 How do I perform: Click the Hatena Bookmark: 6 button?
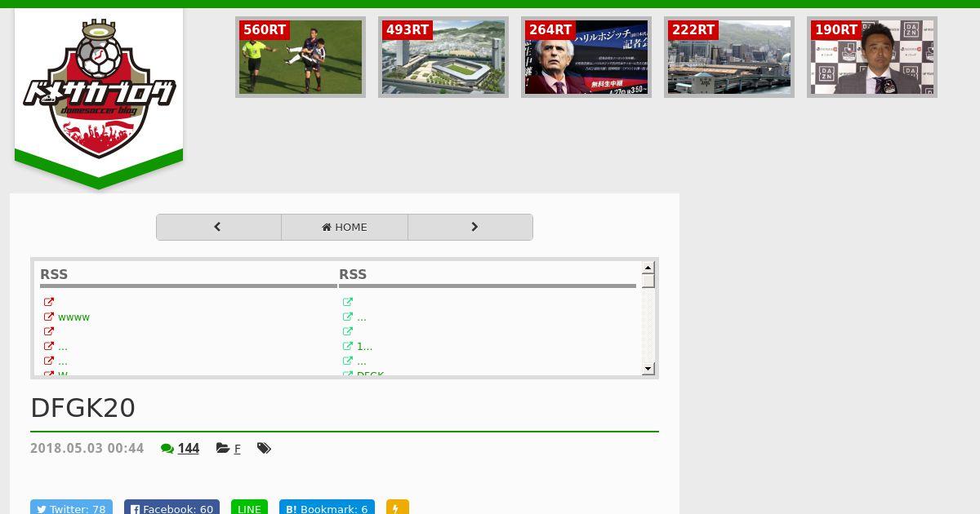pos(327,507)
